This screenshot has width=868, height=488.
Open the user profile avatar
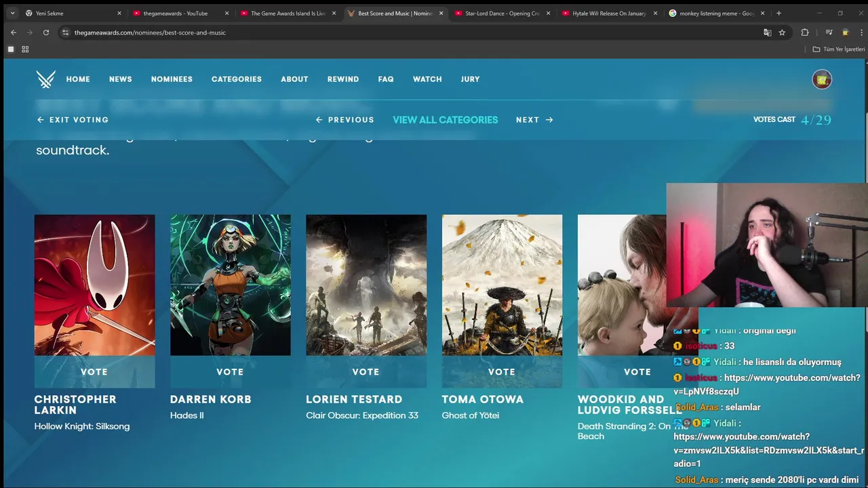pos(822,79)
